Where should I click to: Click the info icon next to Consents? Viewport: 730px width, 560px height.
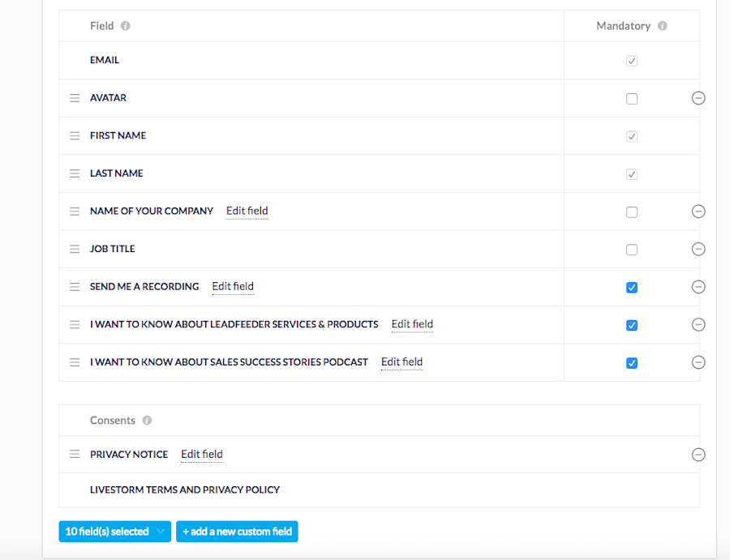[146, 420]
